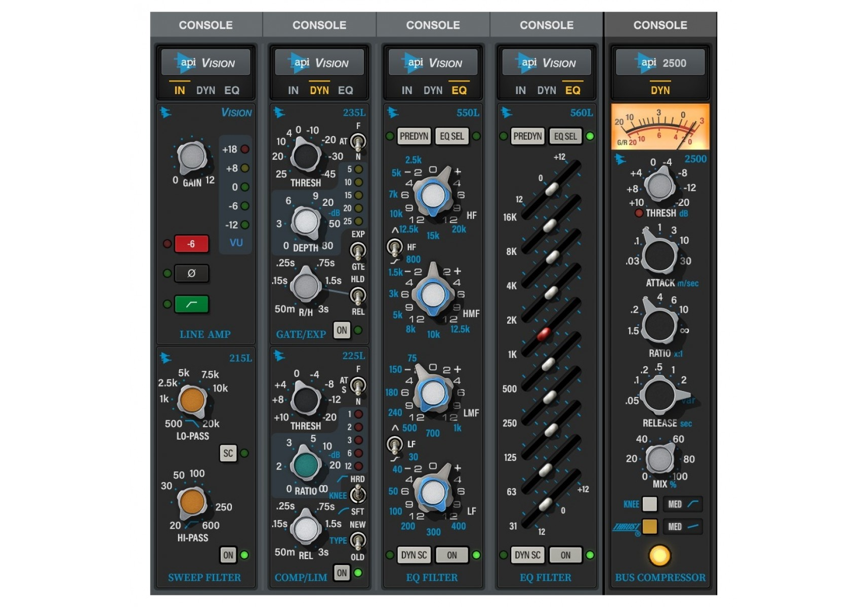Toggle the COMP/LIM ON button

342,573
